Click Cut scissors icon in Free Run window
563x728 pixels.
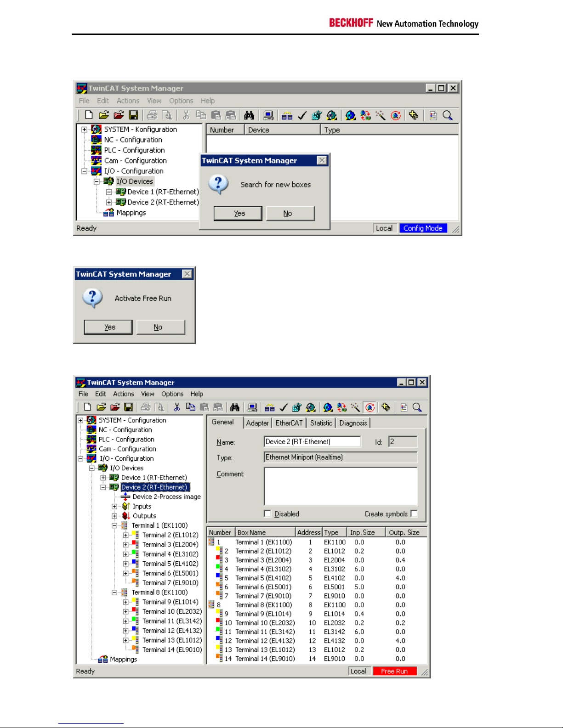[x=176, y=407]
